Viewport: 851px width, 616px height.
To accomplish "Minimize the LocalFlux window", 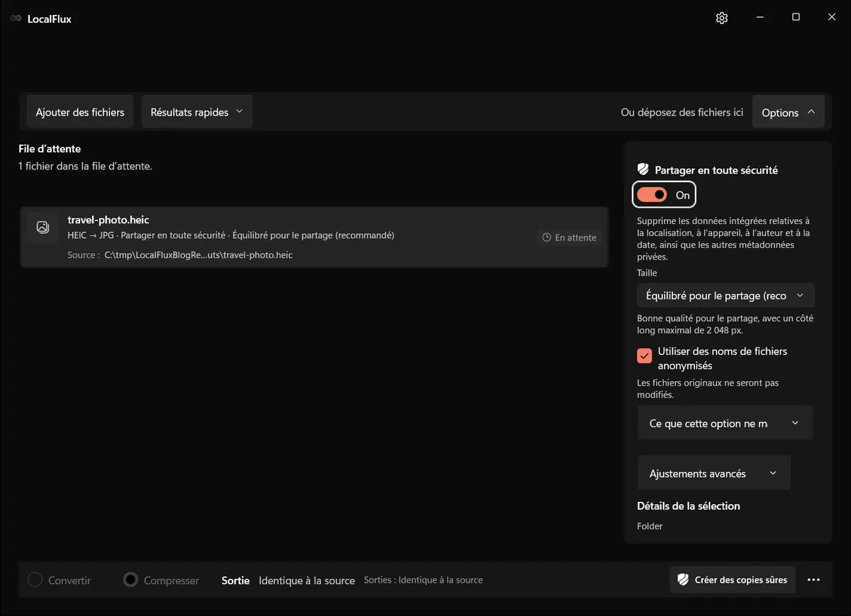I will 760,18.
